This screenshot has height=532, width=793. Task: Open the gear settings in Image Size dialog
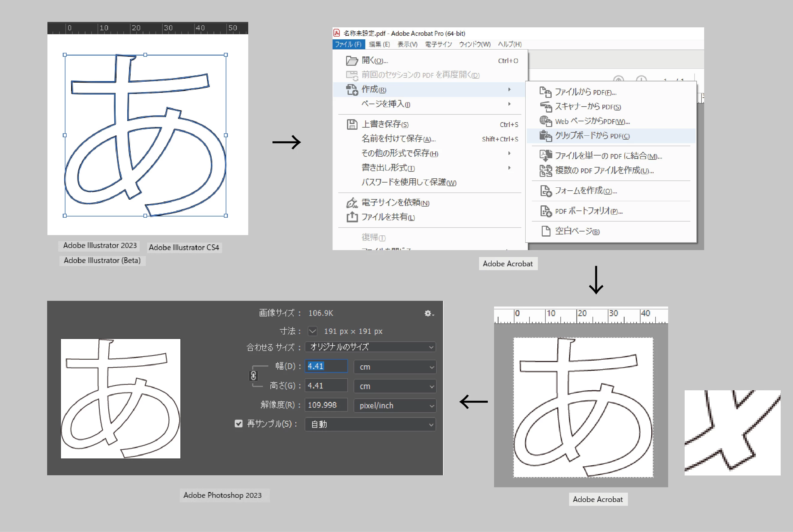coord(429,313)
